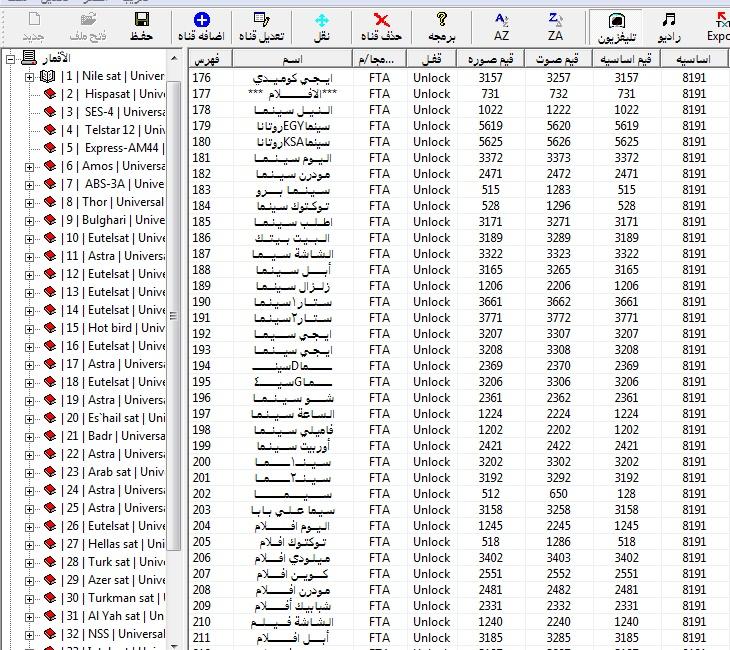Screen dimensions: 730x650
Task: Click video PID value 512
Action: tap(490, 494)
